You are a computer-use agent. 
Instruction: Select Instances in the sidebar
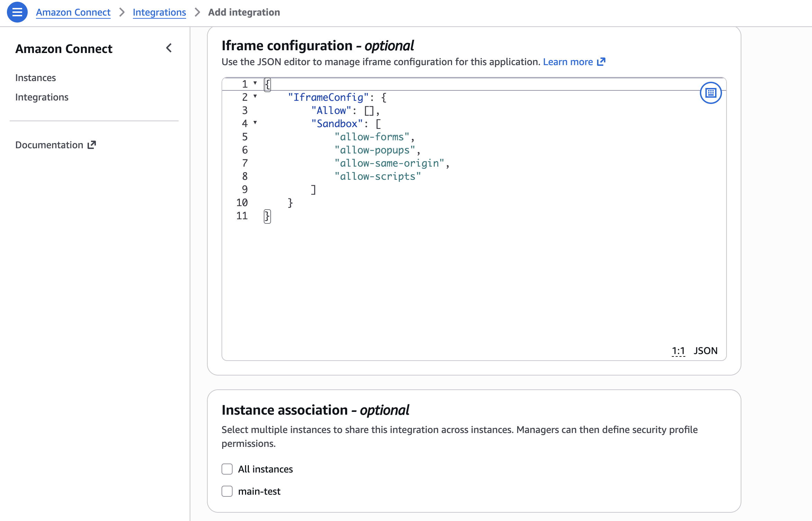click(x=35, y=78)
